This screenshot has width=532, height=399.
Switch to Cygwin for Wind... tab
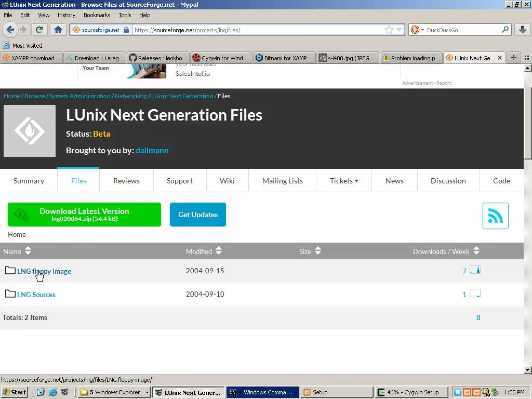point(221,58)
